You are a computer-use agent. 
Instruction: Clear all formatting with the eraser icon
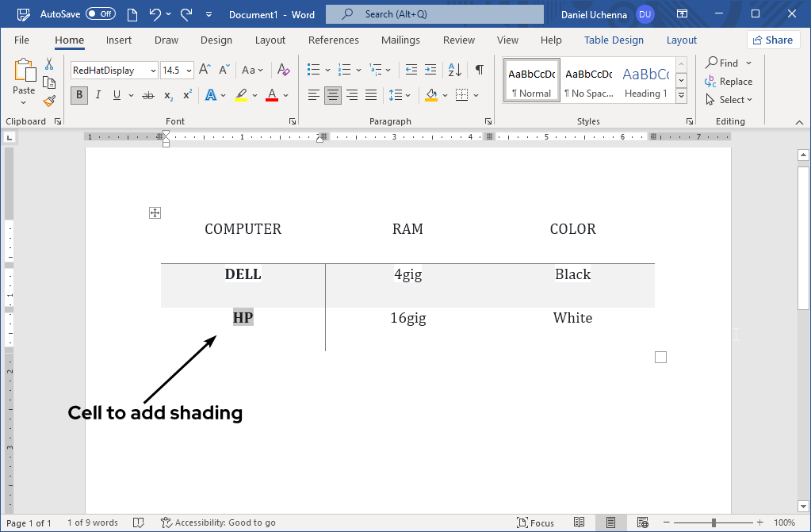coord(283,71)
